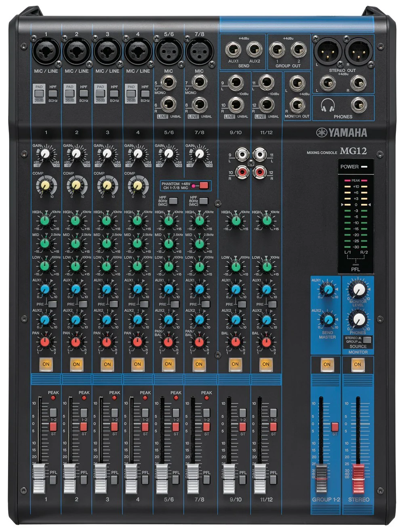Image resolution: width=404 pixels, height=532 pixels.
Task: Select the channel 2 COMP knob
Action: 76,185
